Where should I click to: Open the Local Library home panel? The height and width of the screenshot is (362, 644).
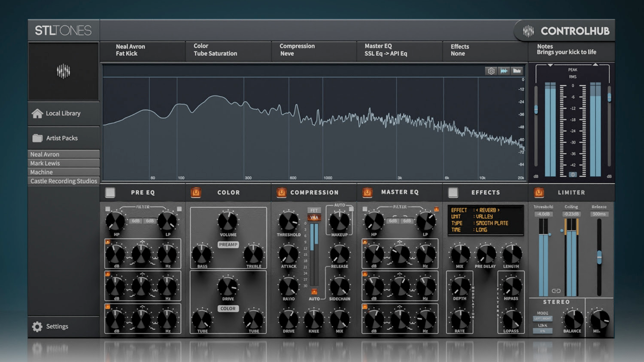pyautogui.click(x=63, y=113)
